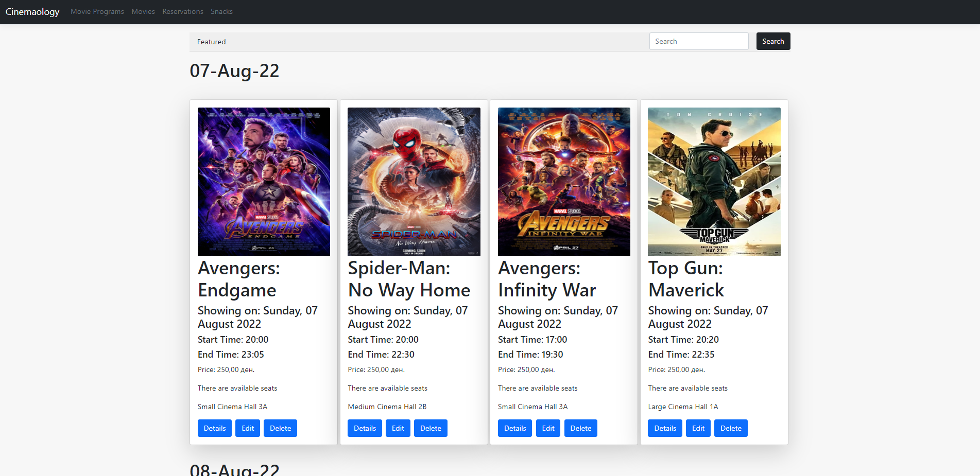
Task: Click the Avengers: Endgame poster image
Action: coord(264,181)
